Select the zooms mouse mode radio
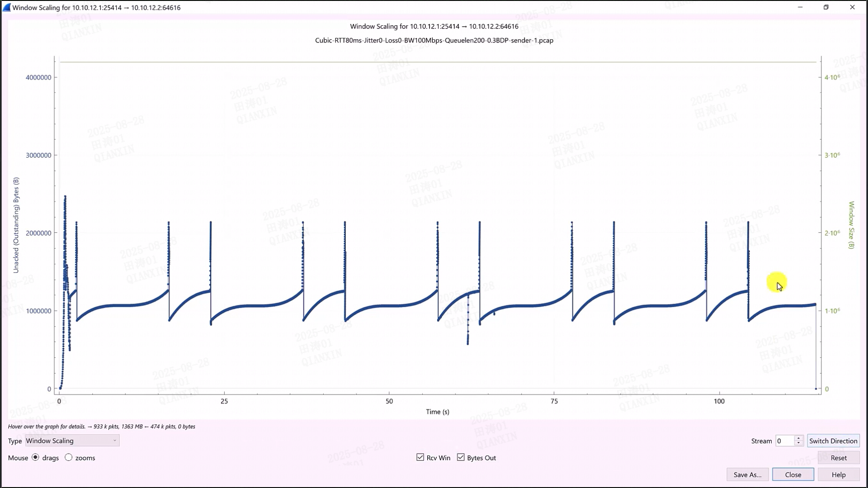 [x=69, y=457]
